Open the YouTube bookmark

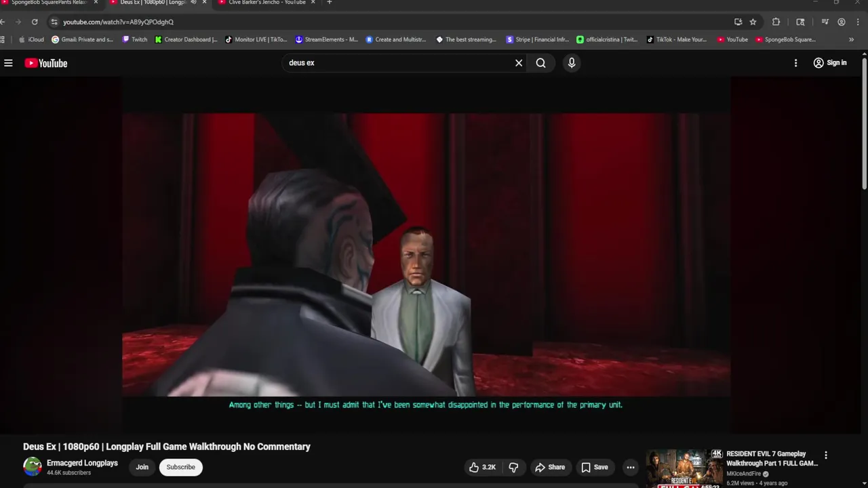click(732, 39)
